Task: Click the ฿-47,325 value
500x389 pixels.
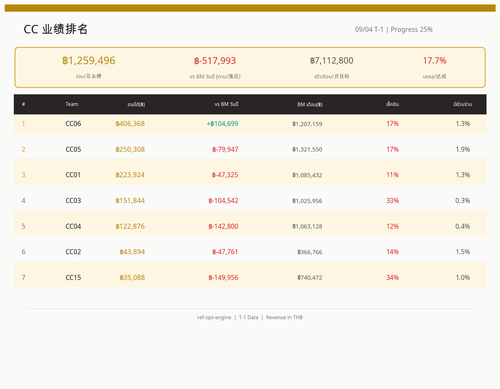Action: click(225, 175)
